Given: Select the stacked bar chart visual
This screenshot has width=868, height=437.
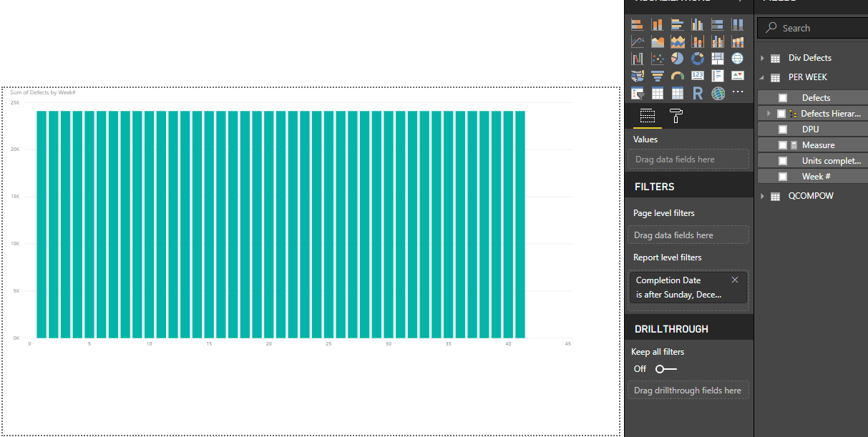Looking at the screenshot, I should (637, 24).
